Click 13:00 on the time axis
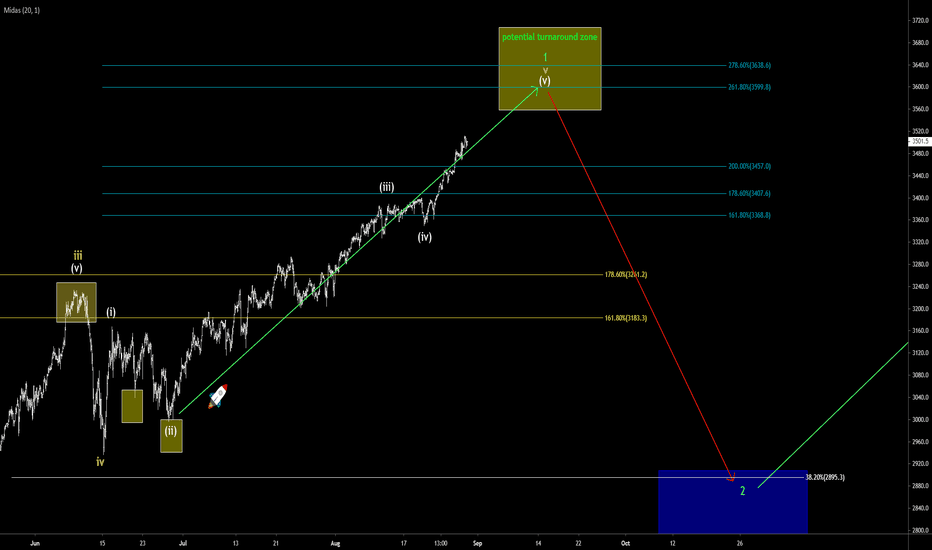The width and height of the screenshot is (932, 550). (440, 543)
